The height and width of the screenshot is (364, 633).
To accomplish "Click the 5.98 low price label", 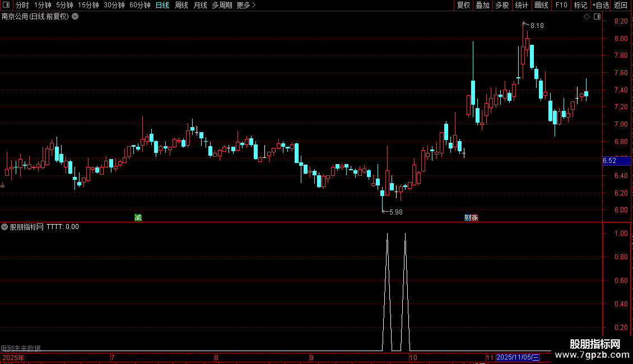I will 395,212.
